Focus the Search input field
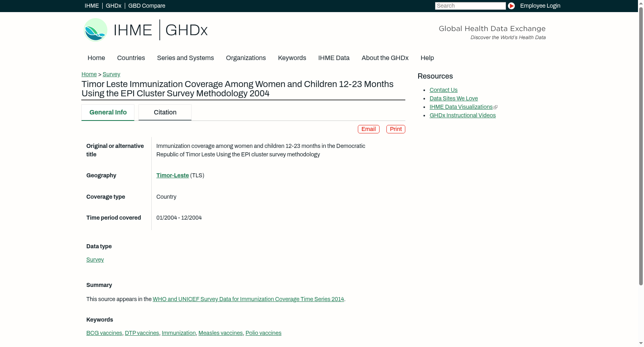The height and width of the screenshot is (347, 644). coord(470,6)
